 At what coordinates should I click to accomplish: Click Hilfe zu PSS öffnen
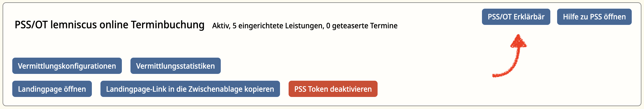594,17
